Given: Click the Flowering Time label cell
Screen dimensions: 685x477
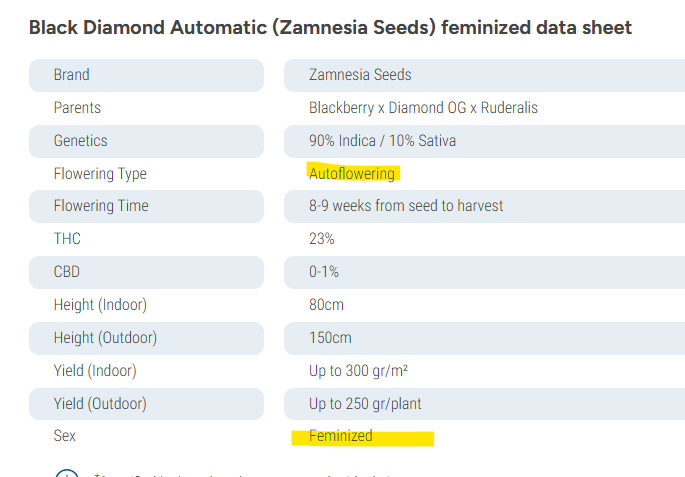Looking at the screenshot, I should pyautogui.click(x=146, y=206).
